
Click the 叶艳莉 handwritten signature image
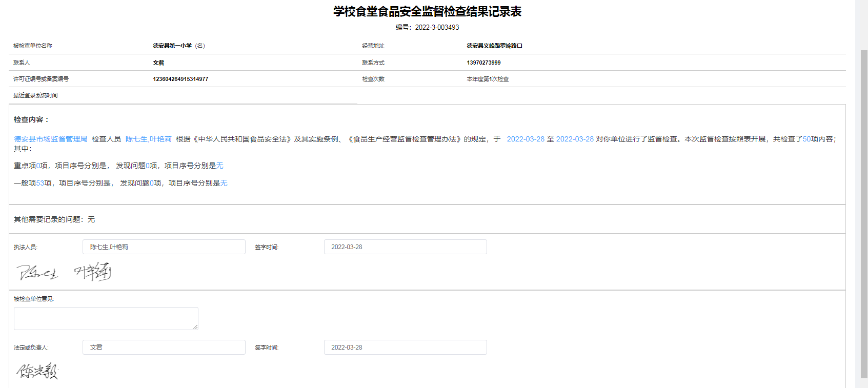(x=93, y=271)
